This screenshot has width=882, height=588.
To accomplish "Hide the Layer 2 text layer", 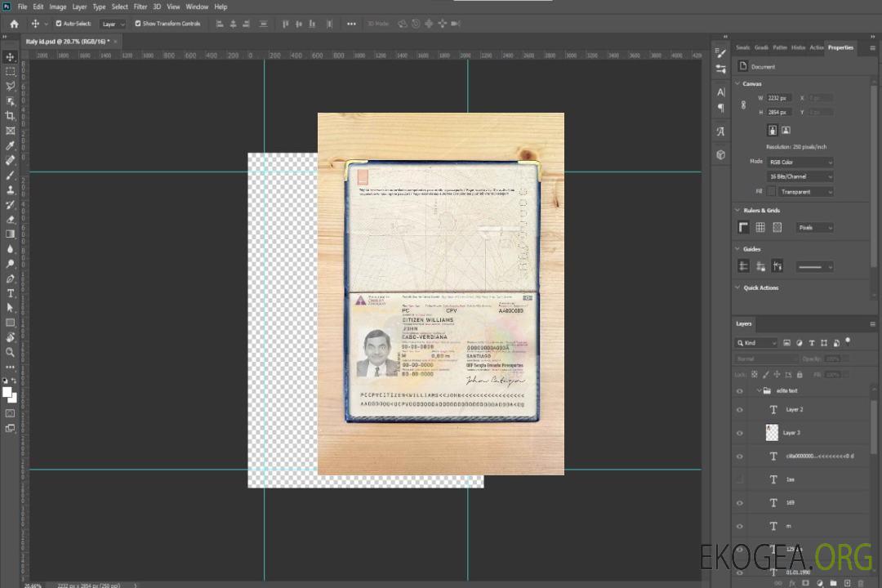I will [740, 410].
